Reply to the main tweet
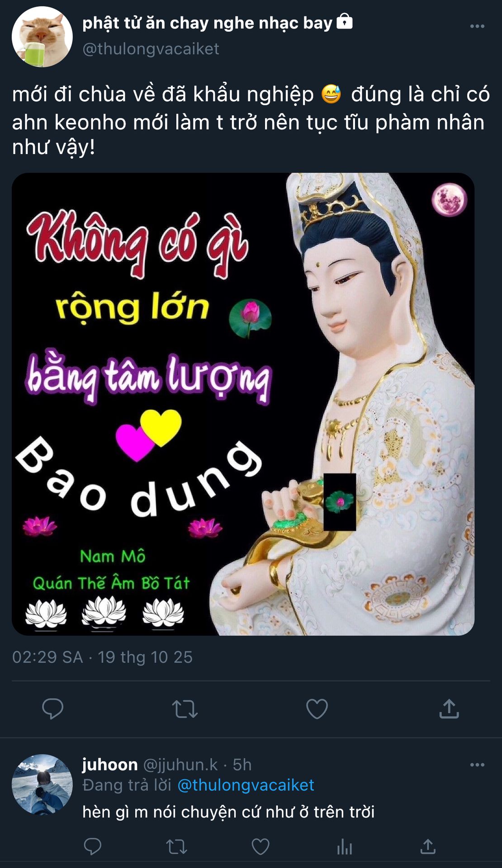This screenshot has height=868, width=502. (x=52, y=708)
